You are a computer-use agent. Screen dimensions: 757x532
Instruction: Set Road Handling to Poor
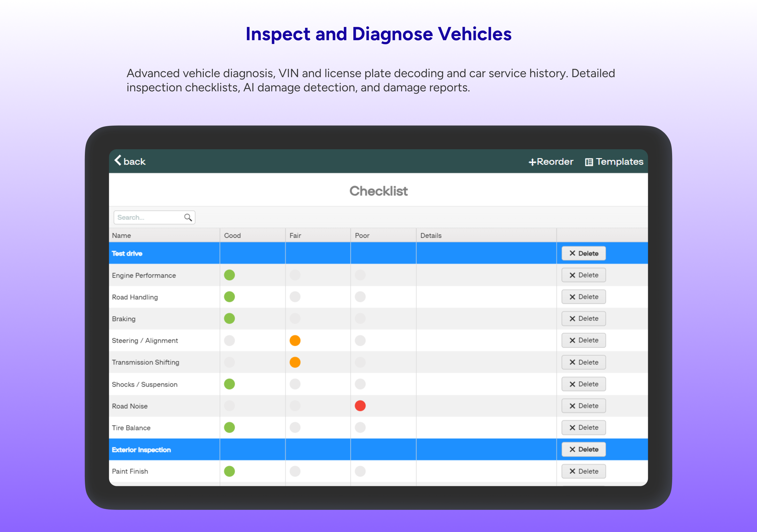point(360,297)
